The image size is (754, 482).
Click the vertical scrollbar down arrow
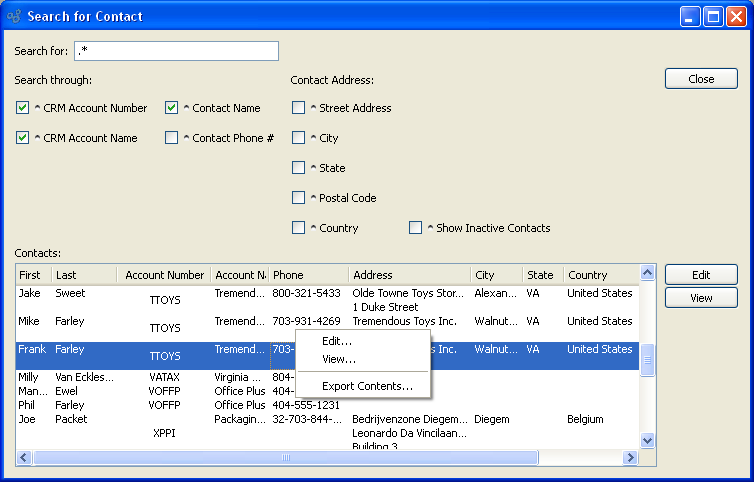pos(646,440)
